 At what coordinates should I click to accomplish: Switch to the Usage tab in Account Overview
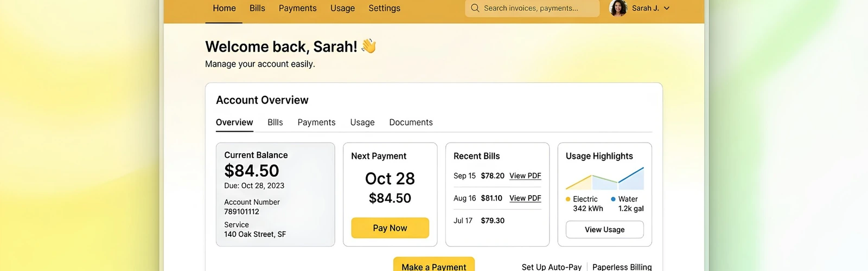pos(362,122)
